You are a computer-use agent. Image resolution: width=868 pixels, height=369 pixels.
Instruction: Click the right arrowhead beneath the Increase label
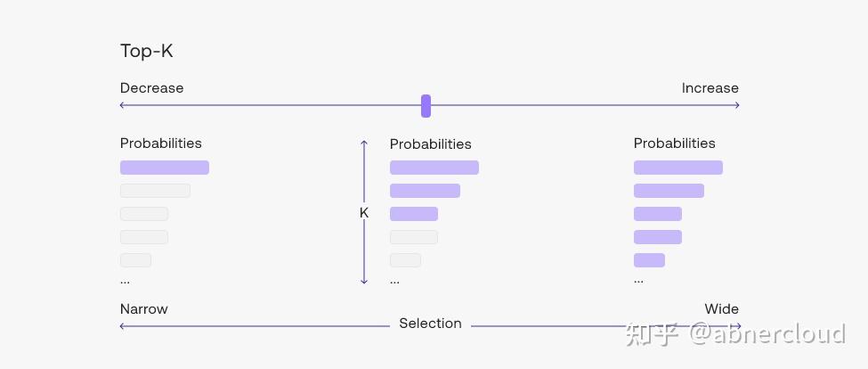736,105
